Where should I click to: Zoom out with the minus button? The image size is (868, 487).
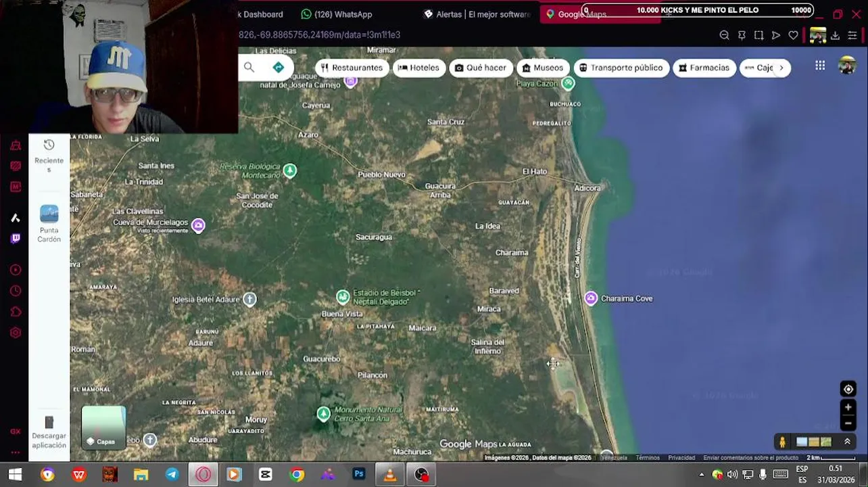coord(848,423)
